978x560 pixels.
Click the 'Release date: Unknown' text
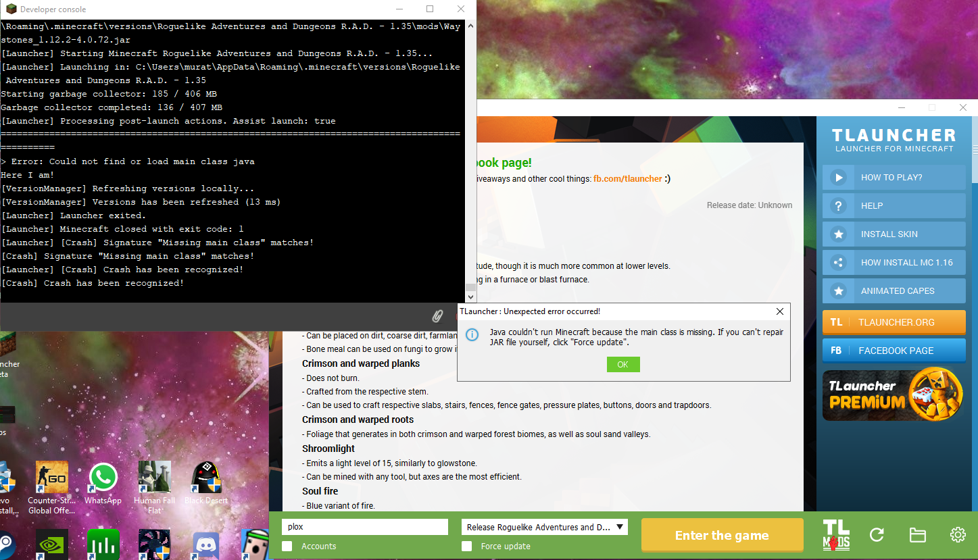[750, 205]
